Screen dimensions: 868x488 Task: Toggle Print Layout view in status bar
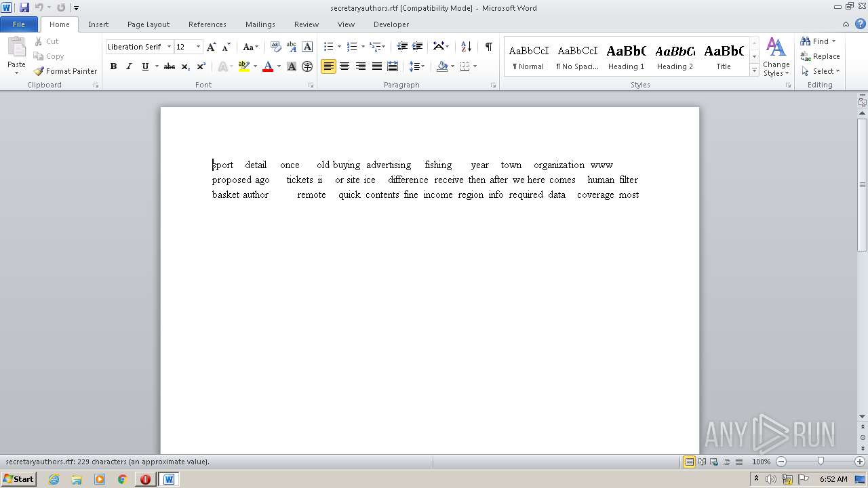click(x=689, y=462)
